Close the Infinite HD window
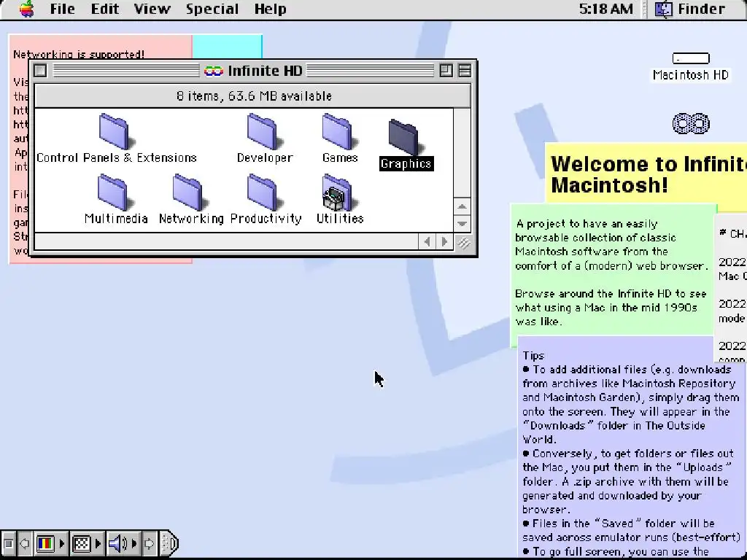The height and width of the screenshot is (560, 747). pyautogui.click(x=41, y=71)
